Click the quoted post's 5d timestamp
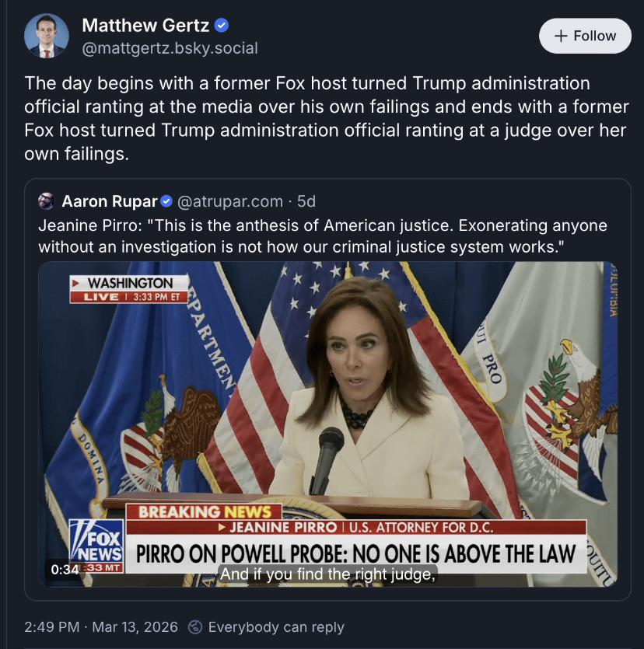644x649 pixels. pyautogui.click(x=306, y=202)
